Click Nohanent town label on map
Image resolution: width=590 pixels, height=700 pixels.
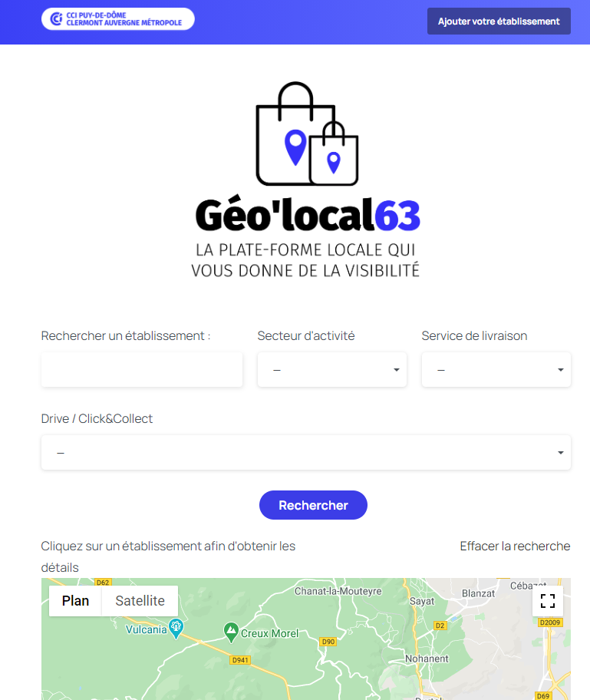(427, 659)
